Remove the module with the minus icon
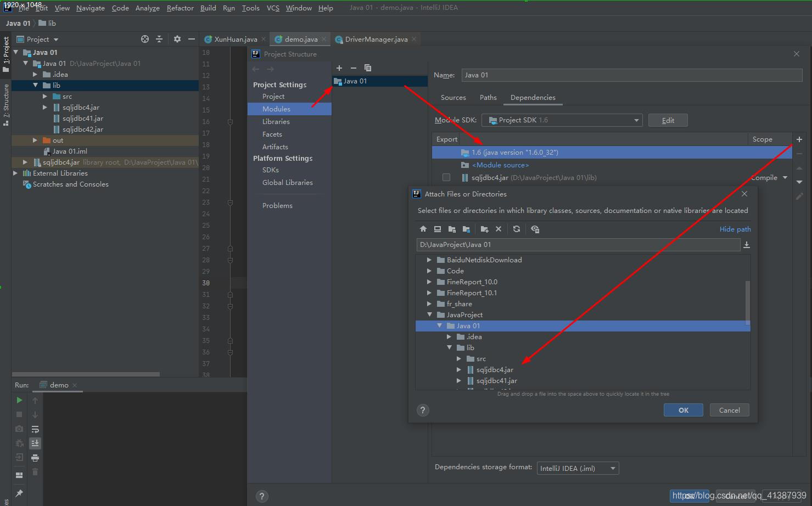The height and width of the screenshot is (506, 812). tap(354, 68)
